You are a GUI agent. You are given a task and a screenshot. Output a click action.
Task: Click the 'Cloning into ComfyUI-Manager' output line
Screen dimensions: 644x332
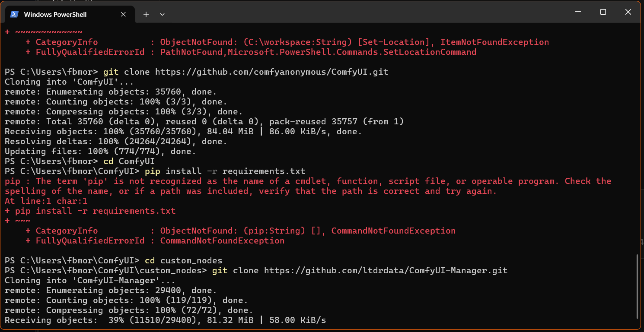pos(74,281)
